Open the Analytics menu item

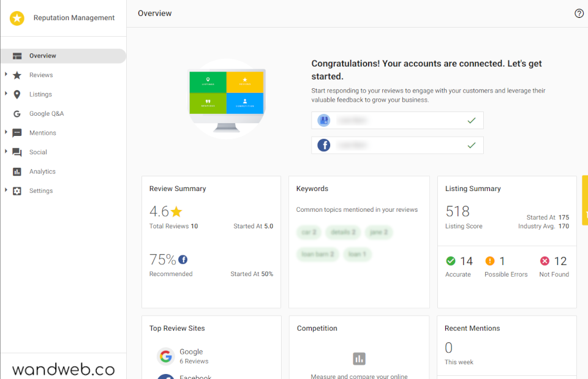42,171
